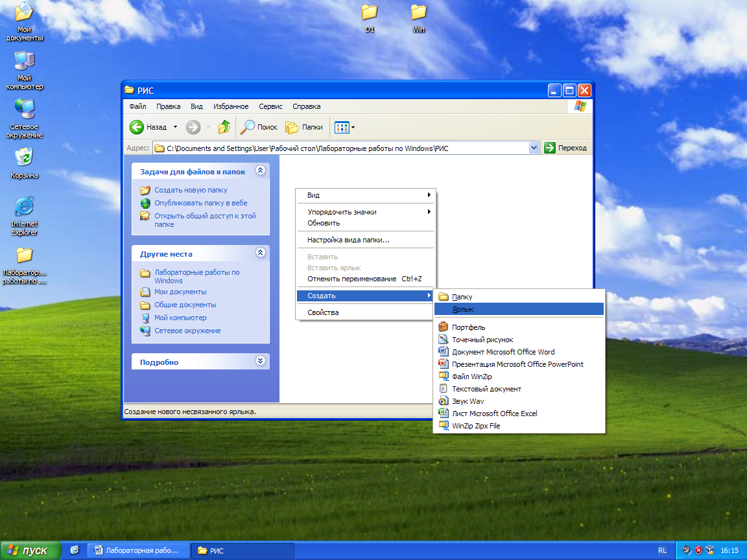Collapse the Задачи для файлов и папок panel
This screenshot has height=560, width=747.
(260, 170)
